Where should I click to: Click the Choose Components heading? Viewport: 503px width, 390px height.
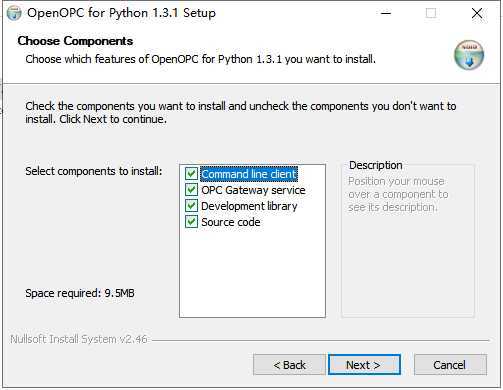point(75,41)
